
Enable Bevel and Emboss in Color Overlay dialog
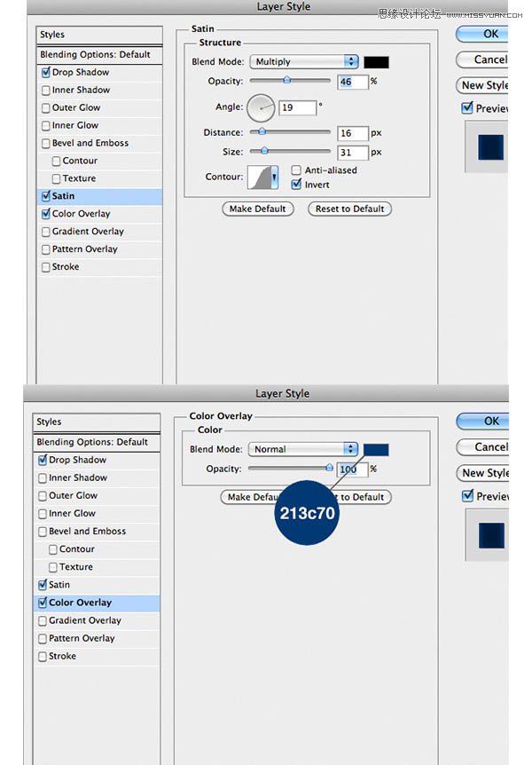pyautogui.click(x=43, y=532)
